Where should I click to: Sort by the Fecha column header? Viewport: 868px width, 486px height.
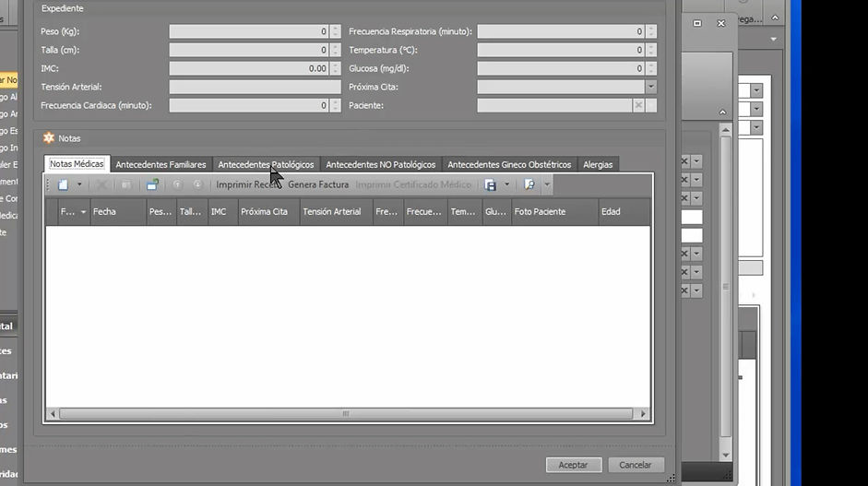(117, 212)
